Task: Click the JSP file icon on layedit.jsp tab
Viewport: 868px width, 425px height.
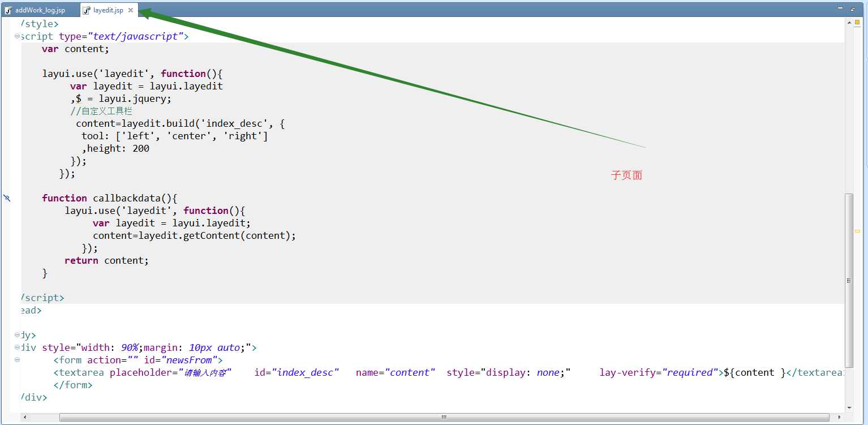Action: (87, 10)
